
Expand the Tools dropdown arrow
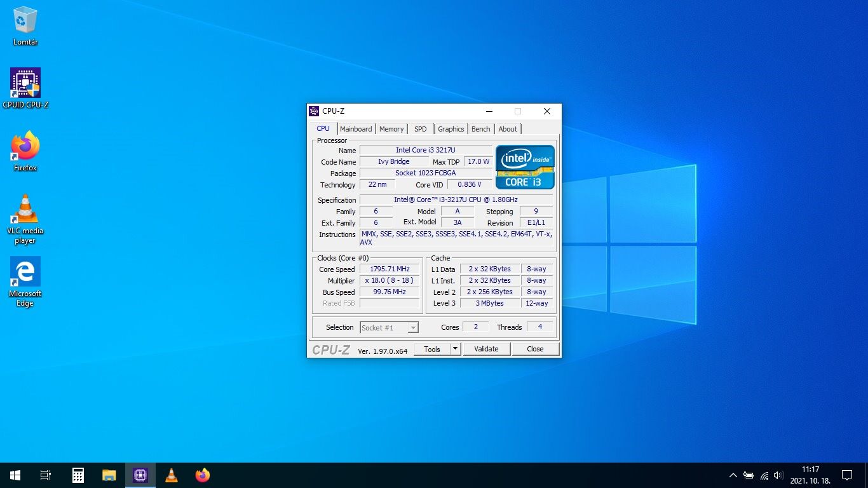tap(455, 349)
